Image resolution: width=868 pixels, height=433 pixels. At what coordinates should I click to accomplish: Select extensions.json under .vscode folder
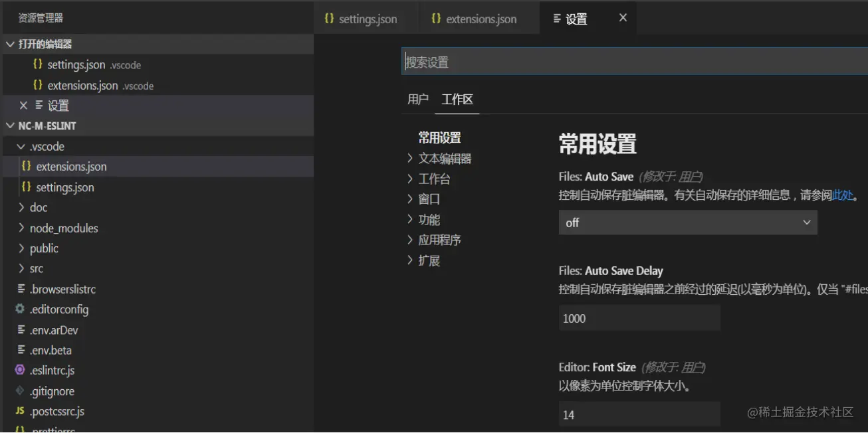(158, 166)
